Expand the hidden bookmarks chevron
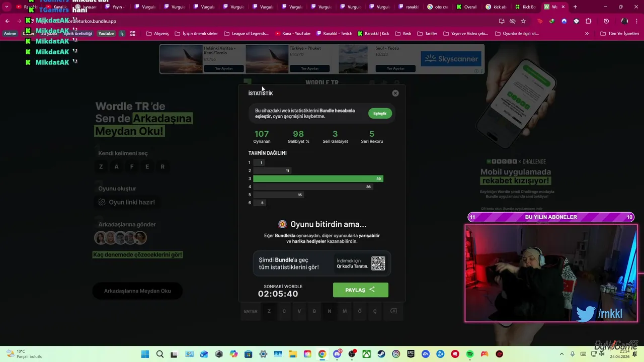 click(x=587, y=34)
